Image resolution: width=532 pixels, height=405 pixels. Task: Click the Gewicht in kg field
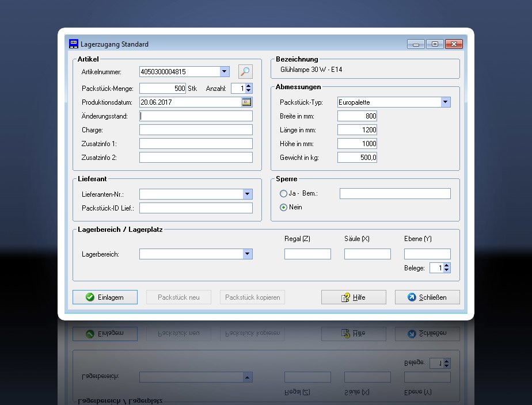357,157
